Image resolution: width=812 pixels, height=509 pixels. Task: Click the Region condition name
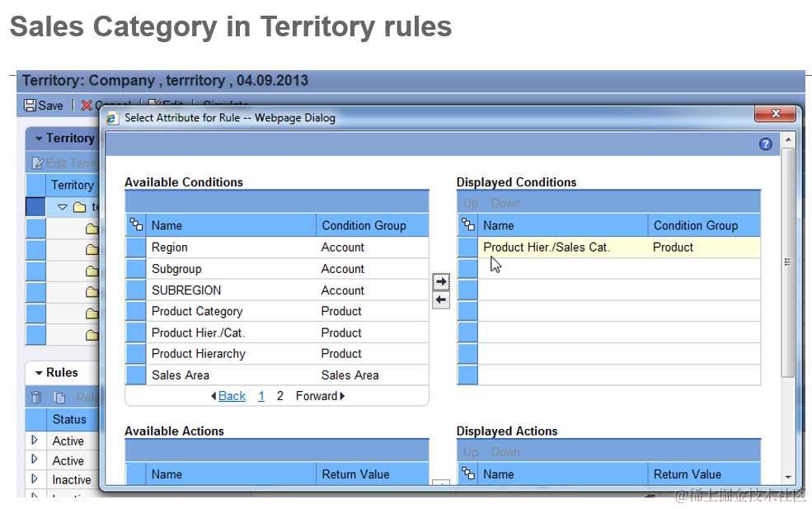point(170,247)
